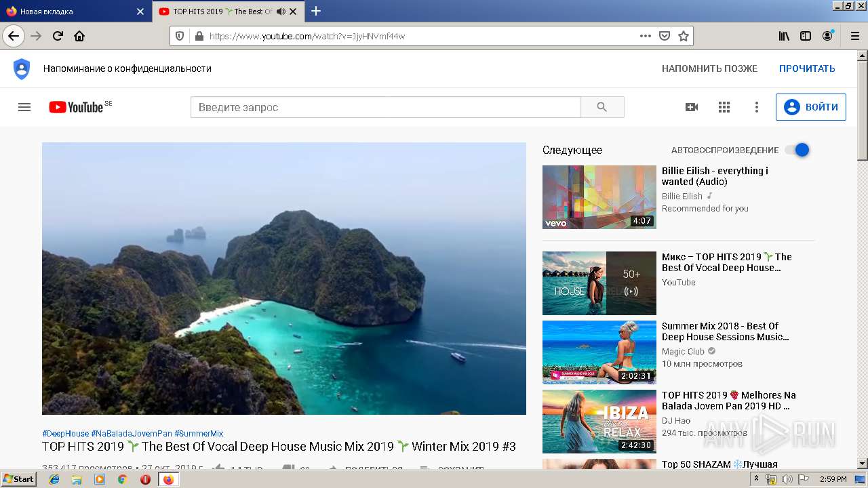The width and height of the screenshot is (868, 488).
Task: Open the Firefox home page icon
Action: point(79,36)
